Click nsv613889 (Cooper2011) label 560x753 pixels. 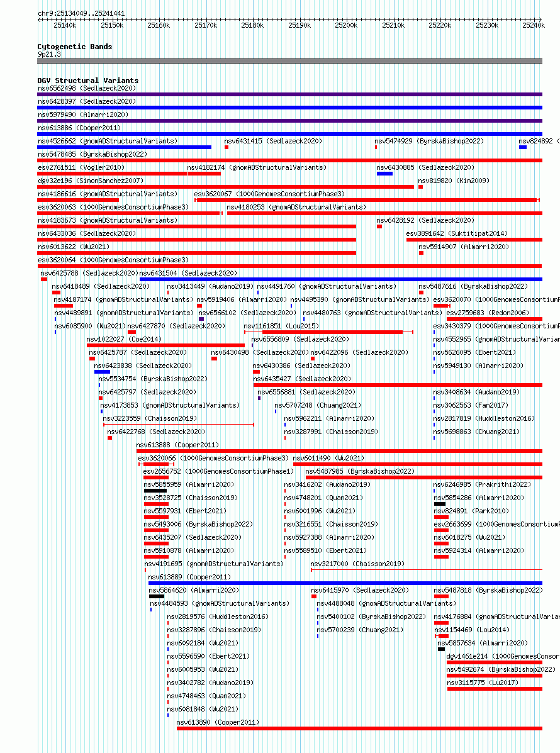190,577
